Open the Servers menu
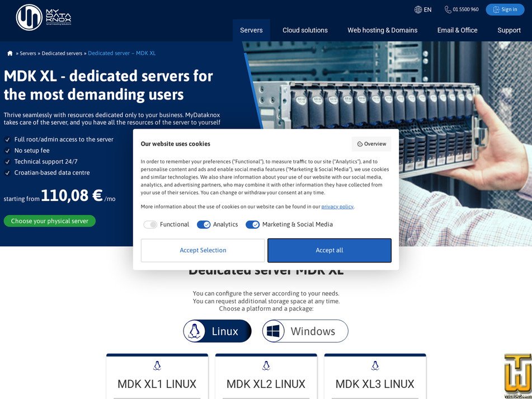Viewport: 532px width, 399px height. pos(251,30)
